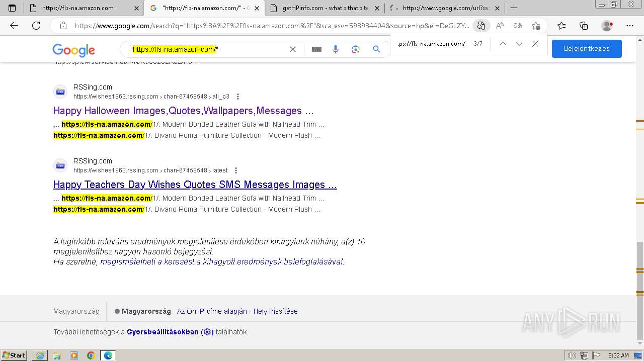Open the Collections panel
This screenshot has width=644, height=362.
584,26
